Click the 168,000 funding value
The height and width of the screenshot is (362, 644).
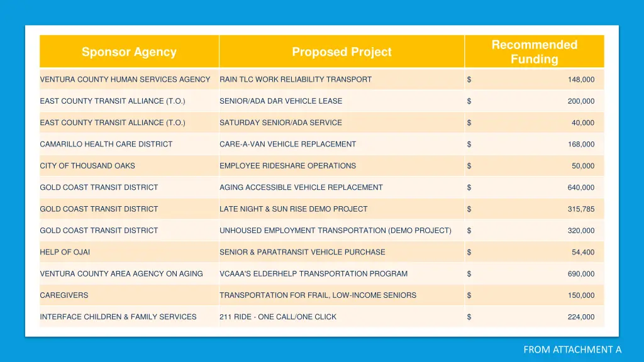point(580,145)
